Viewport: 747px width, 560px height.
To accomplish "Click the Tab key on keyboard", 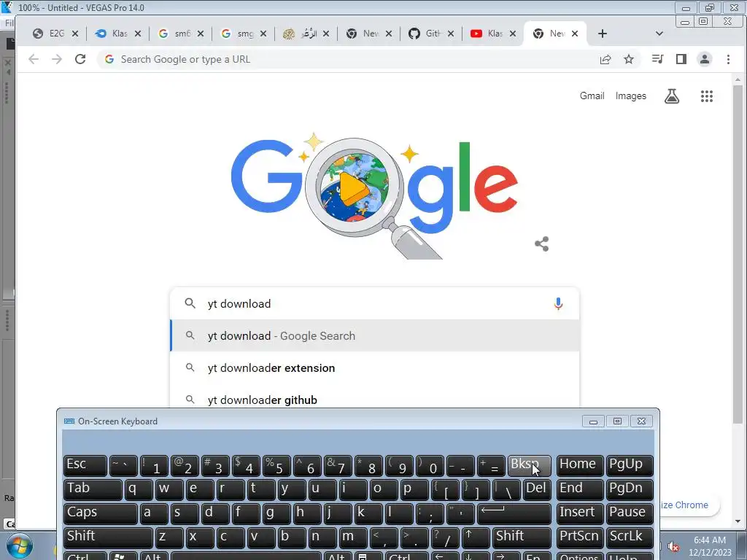I will (93, 489).
